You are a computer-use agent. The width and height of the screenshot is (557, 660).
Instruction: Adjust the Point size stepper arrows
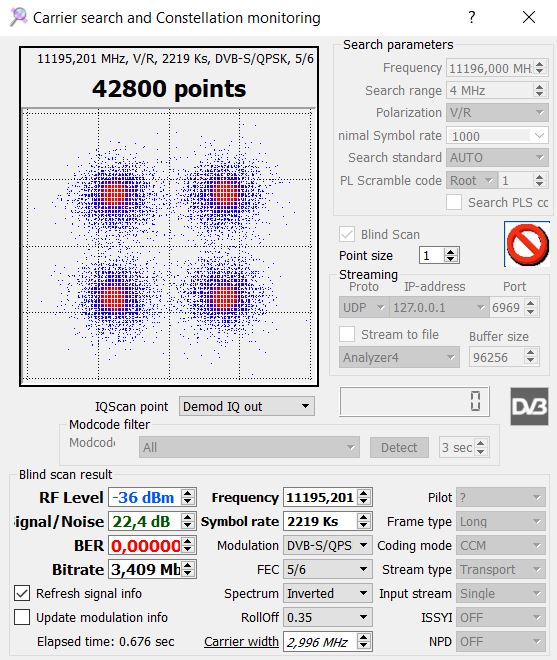tap(451, 255)
